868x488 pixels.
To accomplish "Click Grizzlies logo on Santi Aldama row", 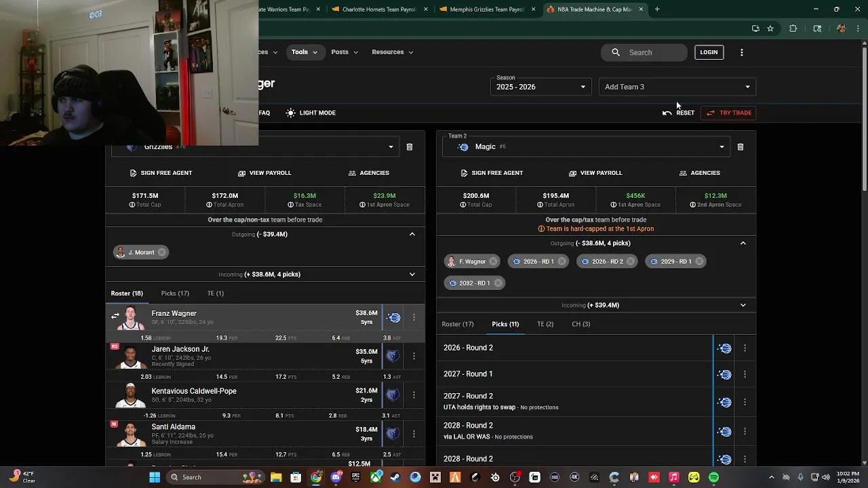I will [393, 433].
